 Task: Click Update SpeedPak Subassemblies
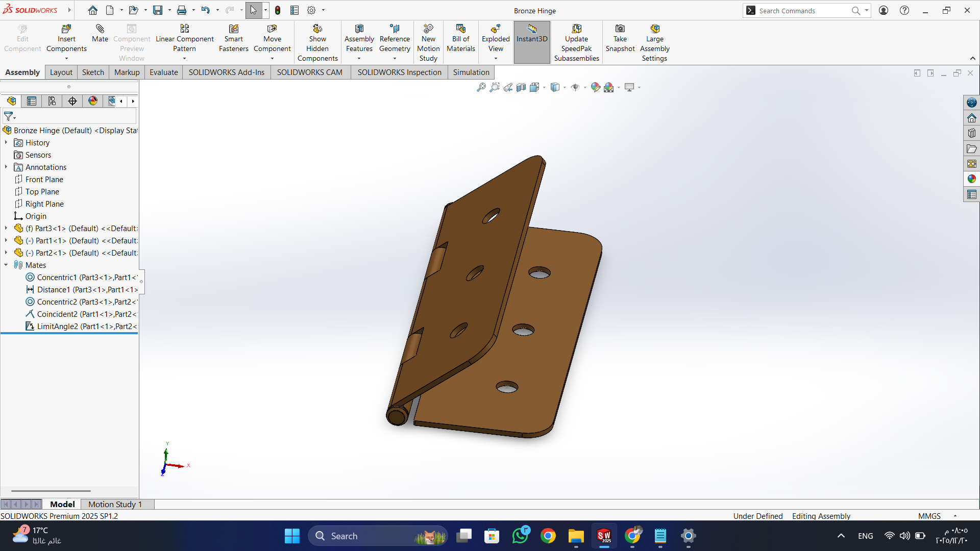click(x=577, y=43)
